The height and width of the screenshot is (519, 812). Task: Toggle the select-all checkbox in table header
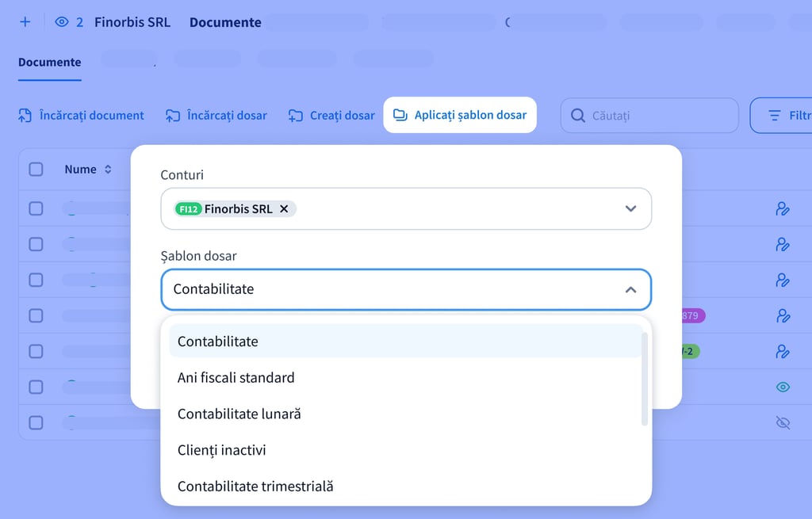coord(36,169)
